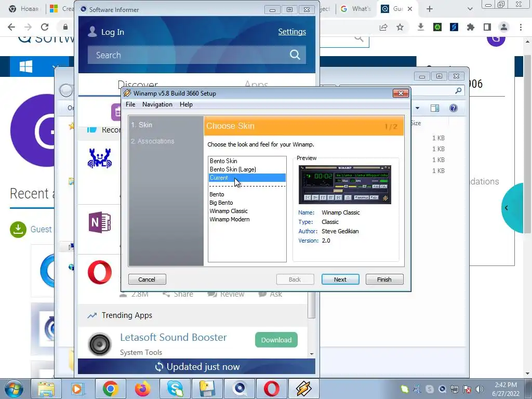Download Letasoft Sound Booster
Screen dimensions: 532x399
tap(276, 340)
